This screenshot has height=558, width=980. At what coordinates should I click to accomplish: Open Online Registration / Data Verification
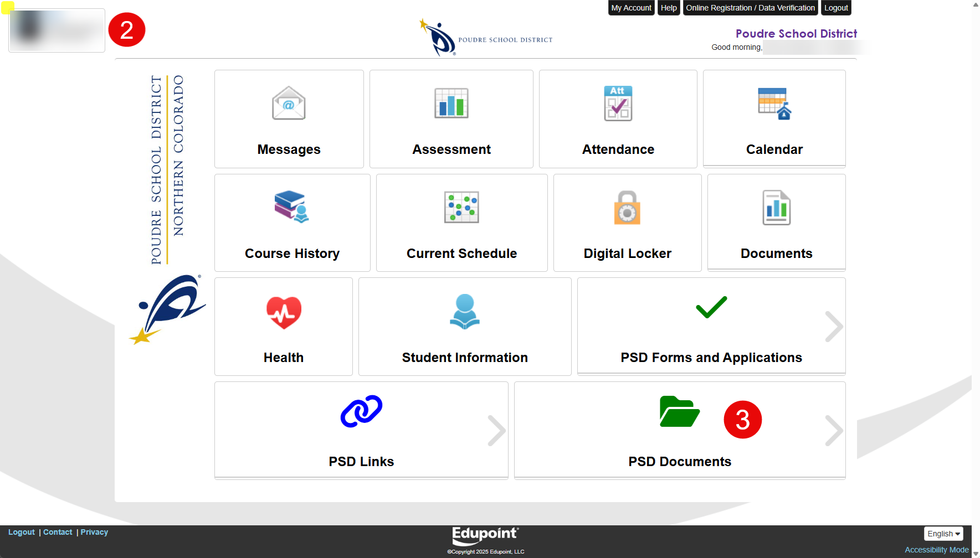pos(750,8)
